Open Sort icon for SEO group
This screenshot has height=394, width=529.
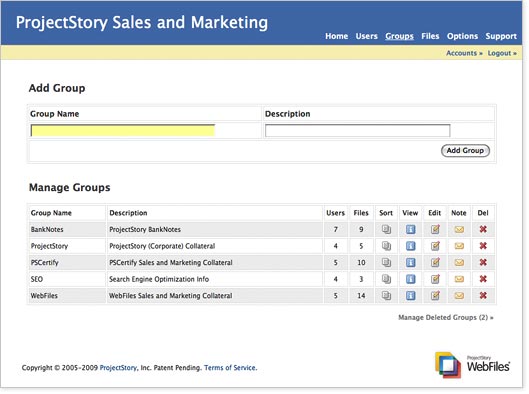386,279
